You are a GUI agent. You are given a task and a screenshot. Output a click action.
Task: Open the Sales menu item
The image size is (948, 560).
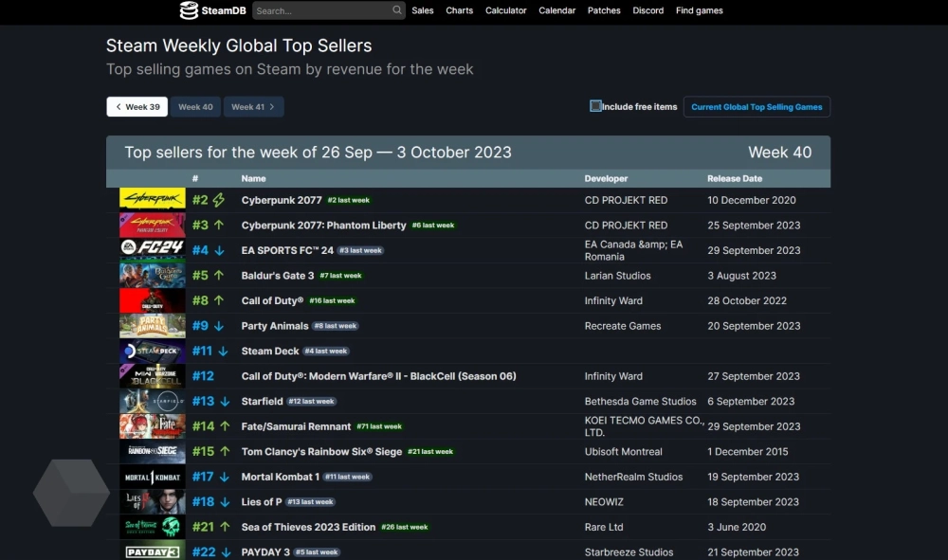click(x=423, y=10)
